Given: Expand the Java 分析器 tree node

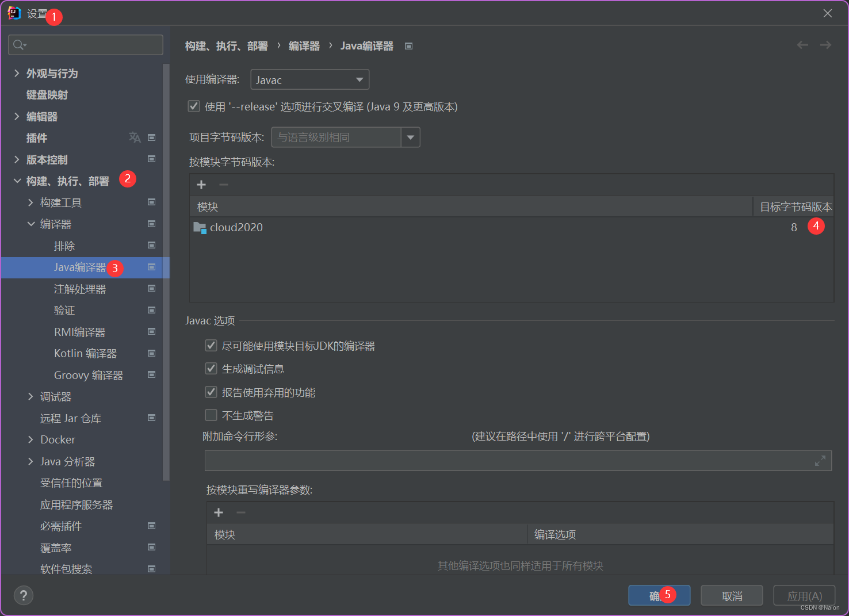Looking at the screenshot, I should point(30,461).
